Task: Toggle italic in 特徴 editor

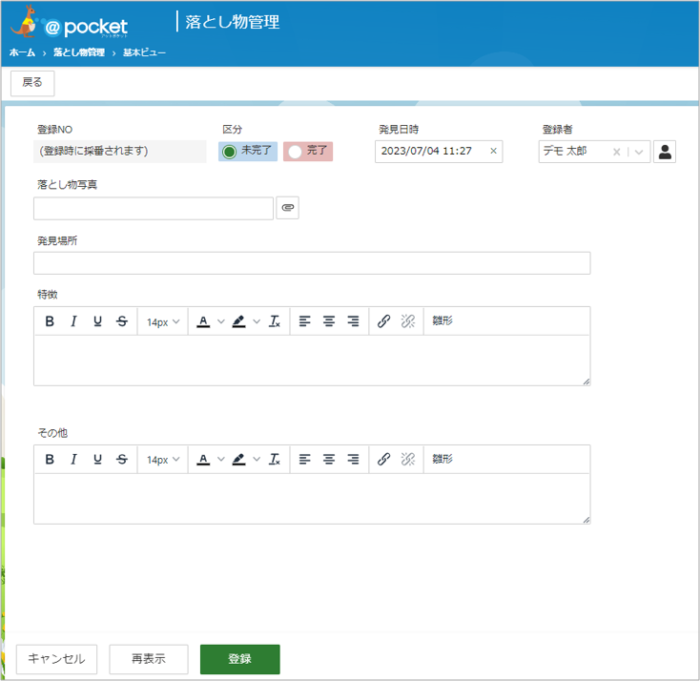Action: click(x=74, y=321)
